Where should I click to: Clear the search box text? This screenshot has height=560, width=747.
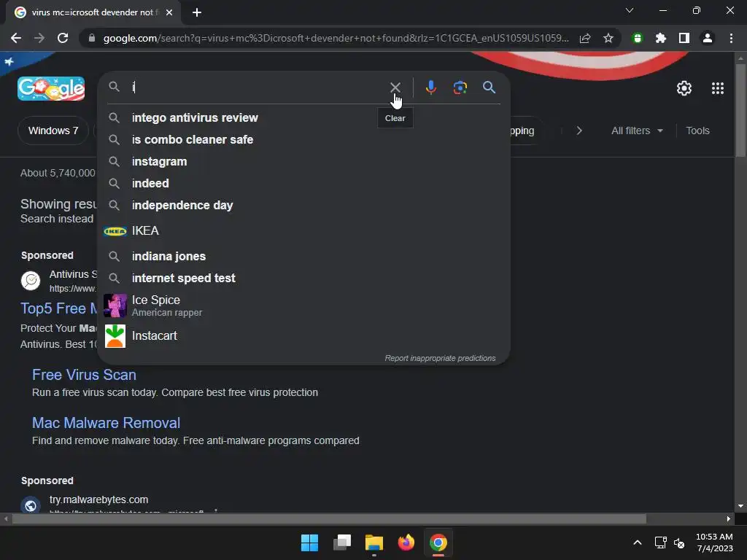(x=395, y=87)
